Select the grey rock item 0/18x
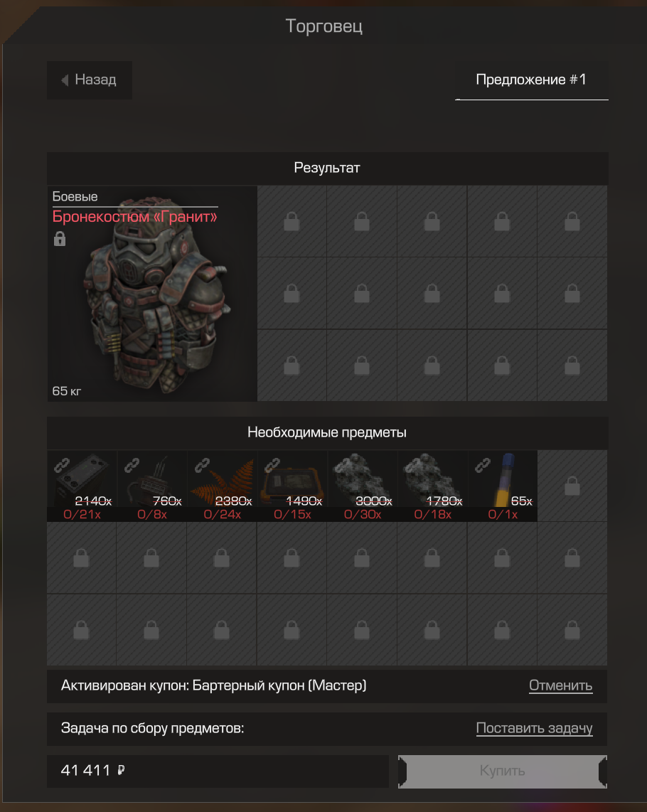This screenshot has width=647, height=812. tap(432, 485)
